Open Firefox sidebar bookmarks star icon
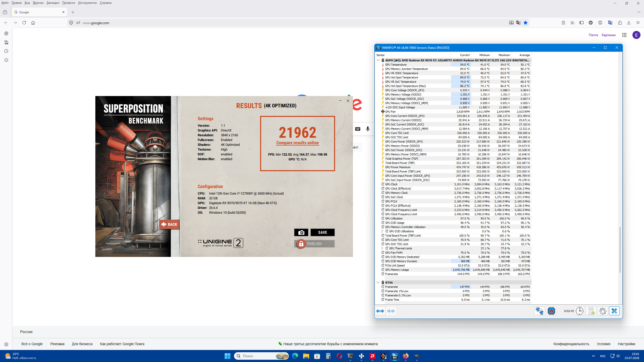 click(x=6, y=60)
